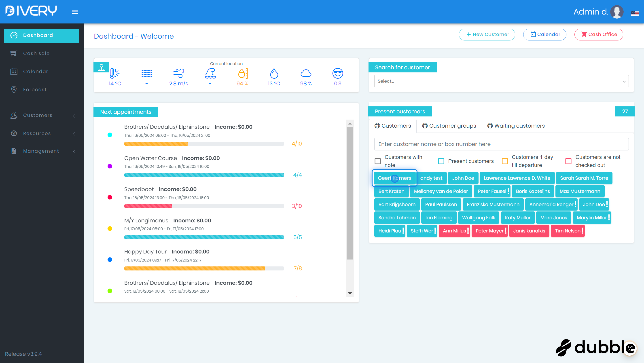
Task: Click the cloud cover icon
Action: tap(306, 73)
